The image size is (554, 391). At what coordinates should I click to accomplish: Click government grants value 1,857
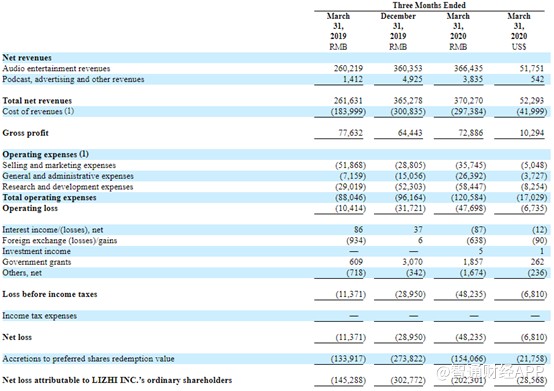coord(473,262)
